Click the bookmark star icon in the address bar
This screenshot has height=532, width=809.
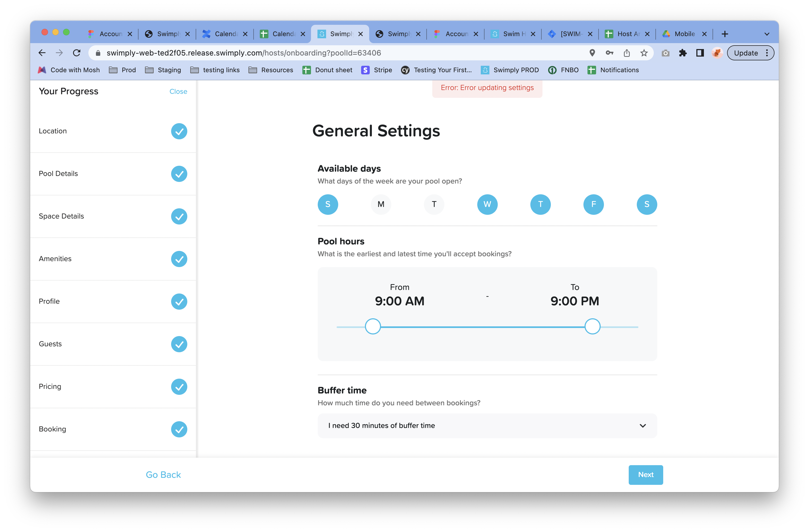coord(644,53)
